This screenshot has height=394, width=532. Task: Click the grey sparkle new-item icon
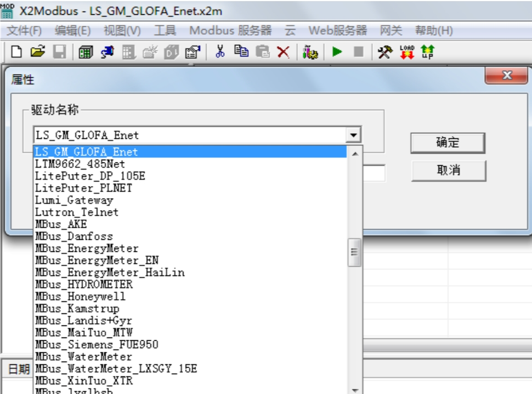point(150,52)
